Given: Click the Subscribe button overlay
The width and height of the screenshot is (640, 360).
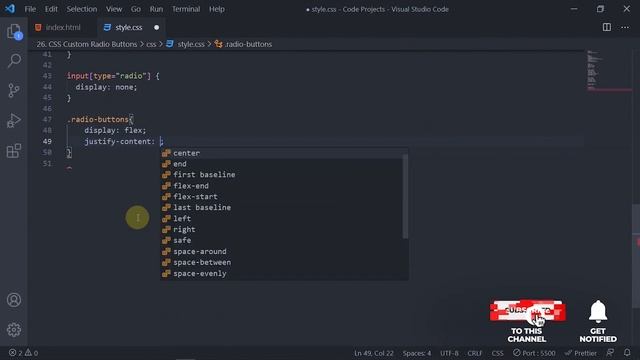Looking at the screenshot, I should point(528,311).
